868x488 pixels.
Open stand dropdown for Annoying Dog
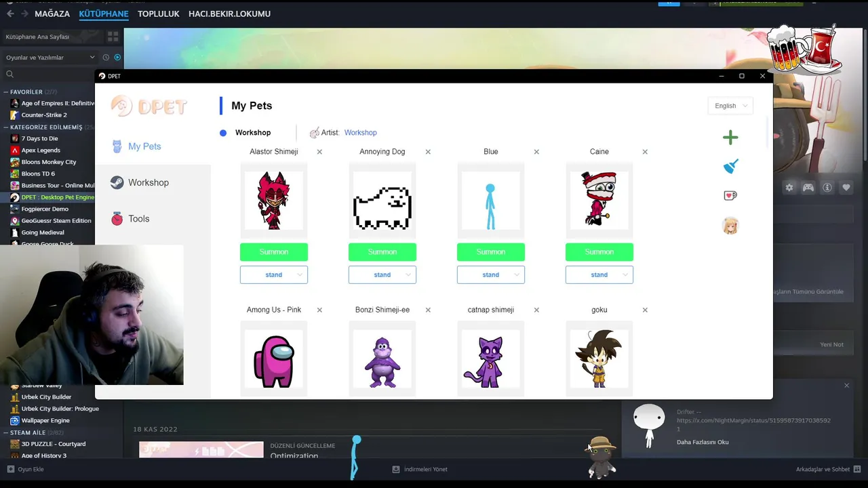[x=382, y=274]
